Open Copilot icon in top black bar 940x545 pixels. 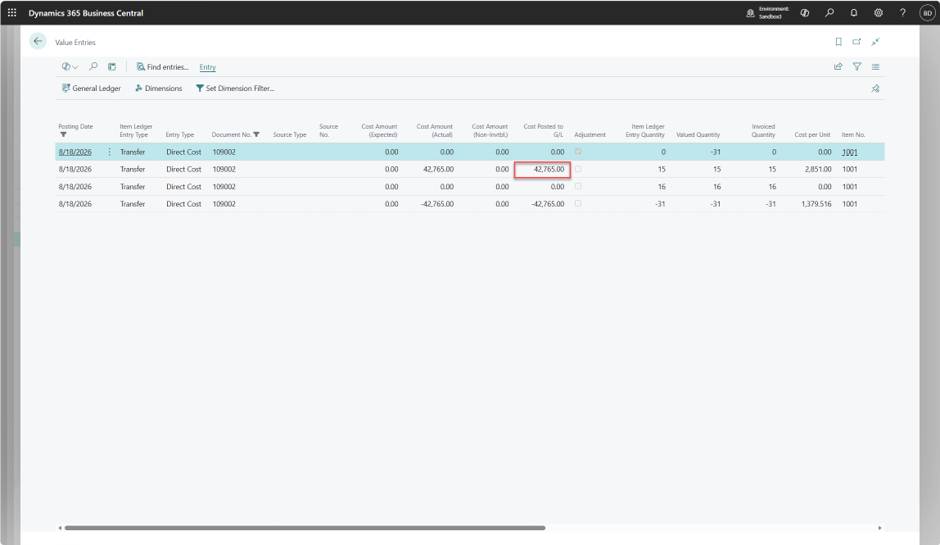(x=805, y=13)
